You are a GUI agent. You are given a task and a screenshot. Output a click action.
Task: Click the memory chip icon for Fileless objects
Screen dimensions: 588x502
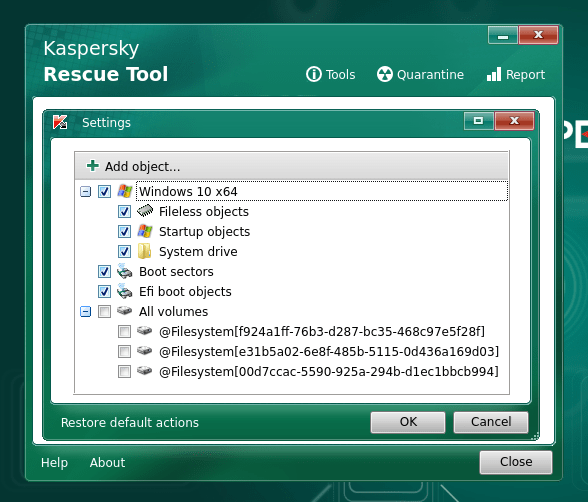pos(145,211)
